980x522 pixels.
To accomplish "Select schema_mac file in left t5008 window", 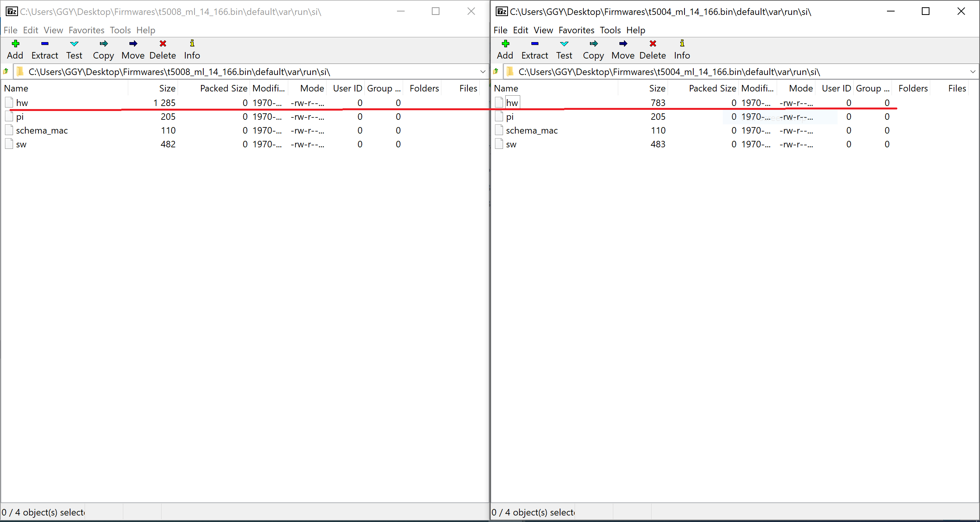I will click(42, 130).
